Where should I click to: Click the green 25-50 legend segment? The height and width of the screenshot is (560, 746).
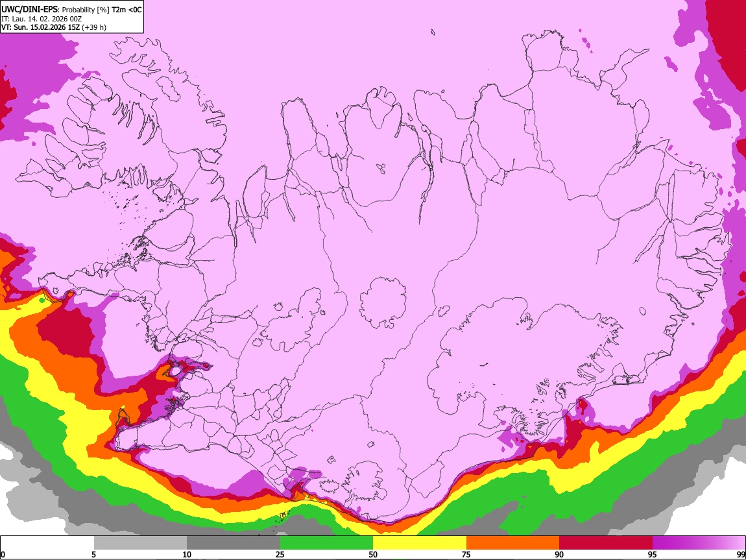(x=326, y=543)
